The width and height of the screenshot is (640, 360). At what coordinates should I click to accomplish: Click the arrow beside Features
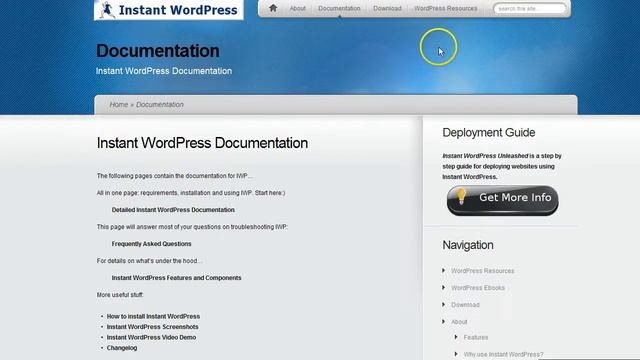click(456, 337)
